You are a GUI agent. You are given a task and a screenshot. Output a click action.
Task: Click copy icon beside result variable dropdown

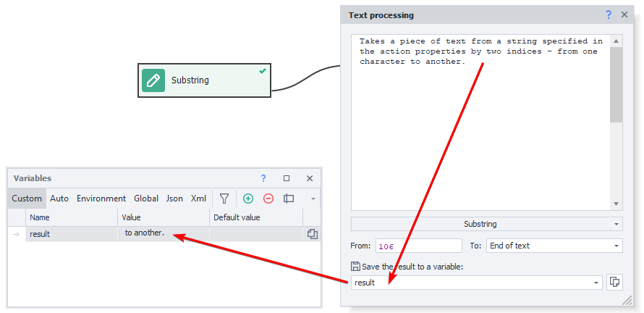[614, 282]
